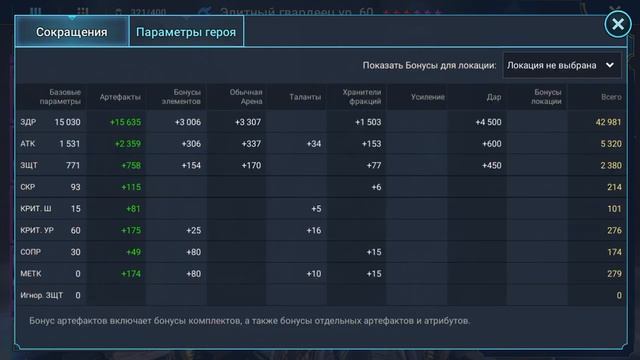Open the Параметры героя tab
The height and width of the screenshot is (360, 640).
pyautogui.click(x=186, y=32)
